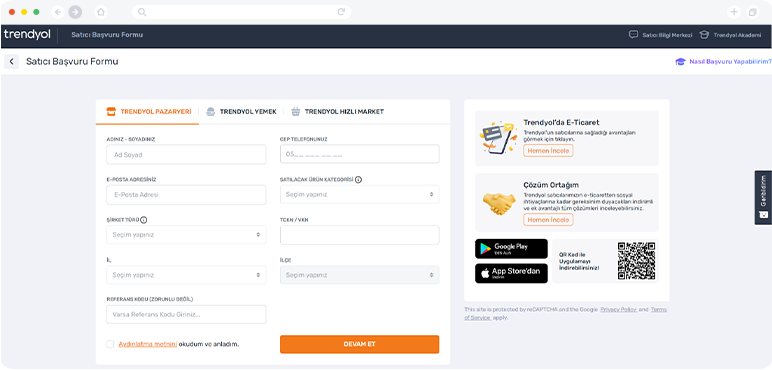Click search magnifier in address bar

[142, 12]
